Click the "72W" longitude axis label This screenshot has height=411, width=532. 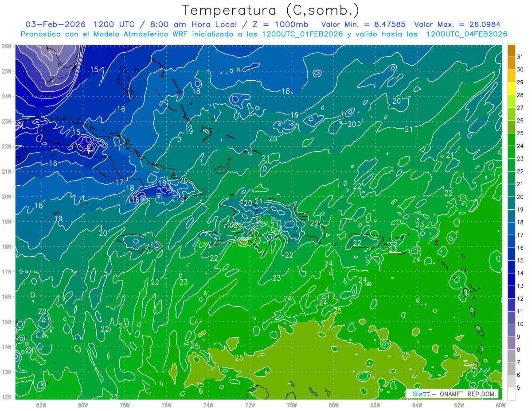click(x=250, y=405)
